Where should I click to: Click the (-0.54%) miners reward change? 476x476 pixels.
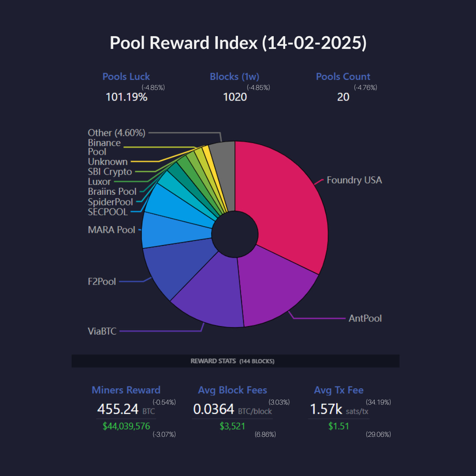(164, 402)
